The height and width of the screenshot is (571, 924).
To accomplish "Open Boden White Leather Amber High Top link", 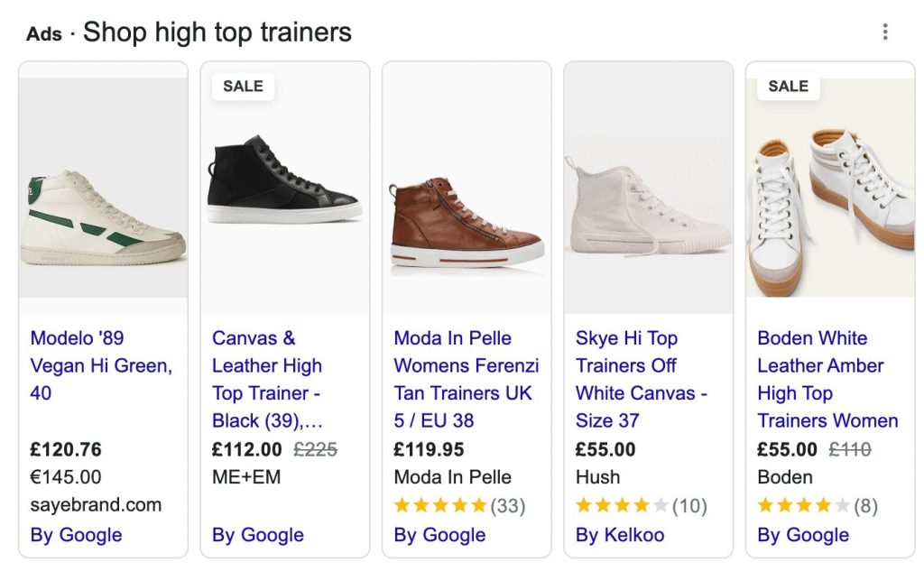I will [827, 379].
